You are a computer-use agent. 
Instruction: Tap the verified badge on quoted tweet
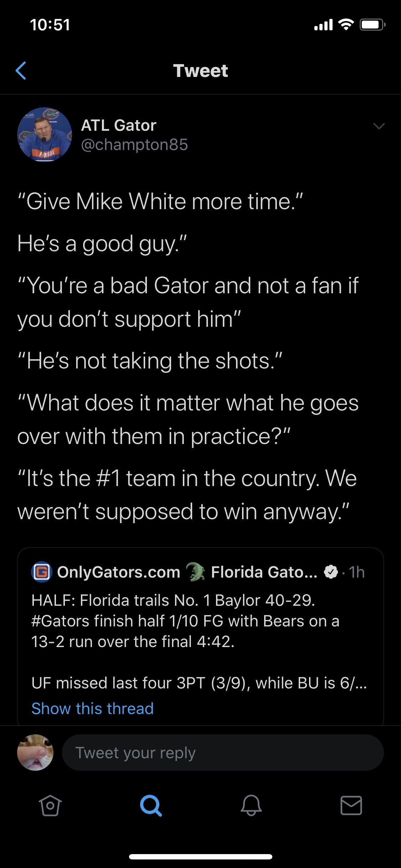click(x=330, y=572)
